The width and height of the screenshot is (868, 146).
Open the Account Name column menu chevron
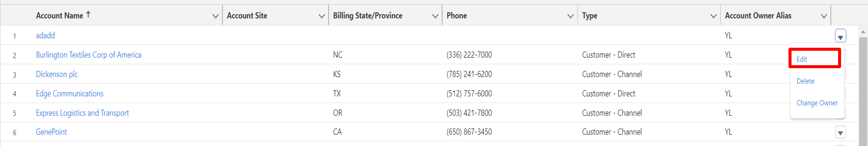pos(215,16)
